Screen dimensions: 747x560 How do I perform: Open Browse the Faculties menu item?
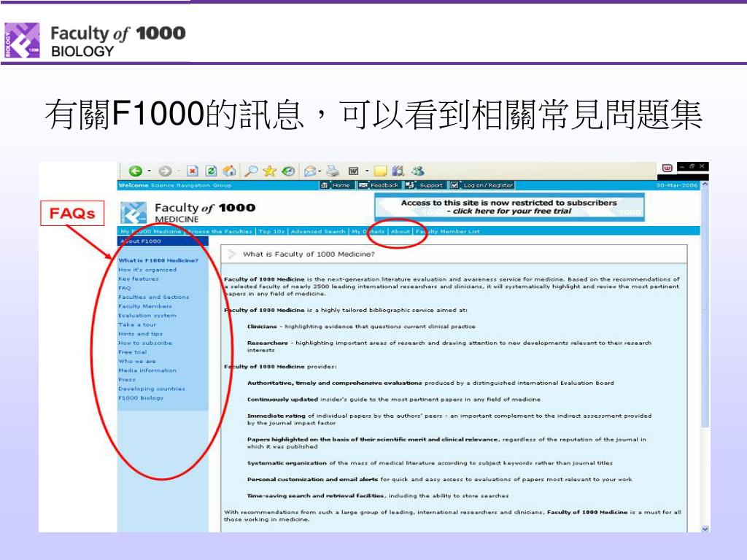220,231
